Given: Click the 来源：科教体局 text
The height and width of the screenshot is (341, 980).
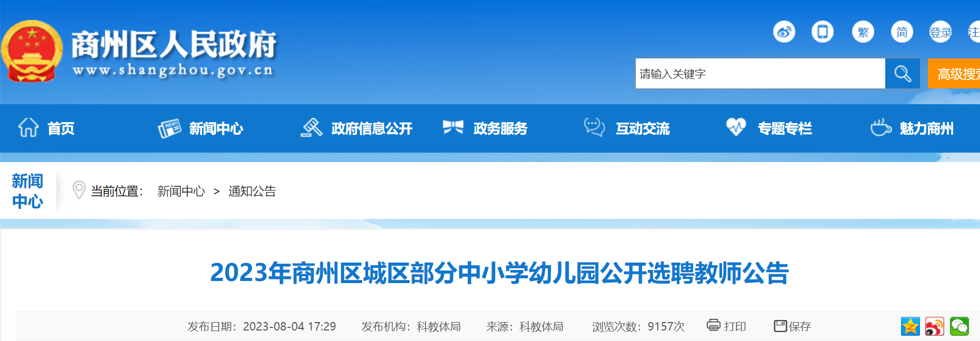Looking at the screenshot, I should (x=525, y=327).
